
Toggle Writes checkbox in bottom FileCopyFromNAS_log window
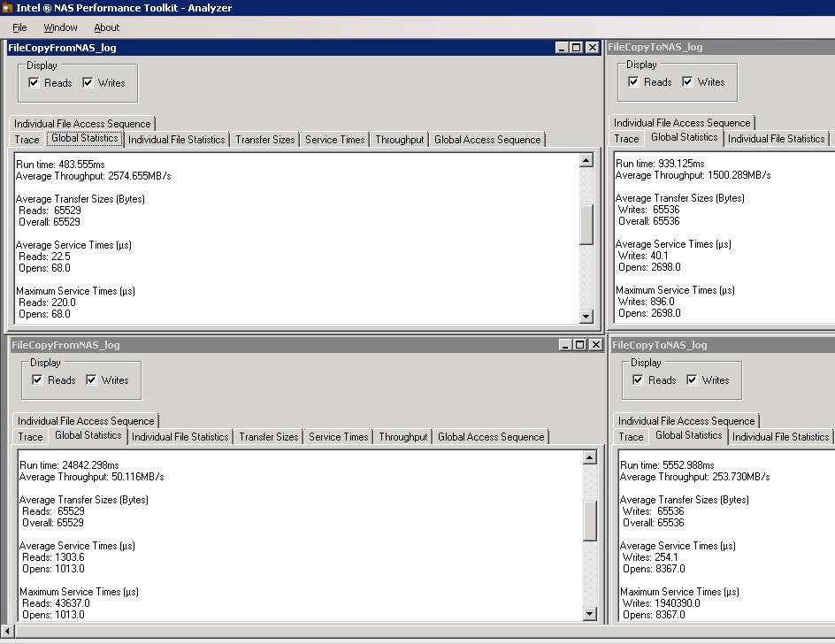pos(91,380)
